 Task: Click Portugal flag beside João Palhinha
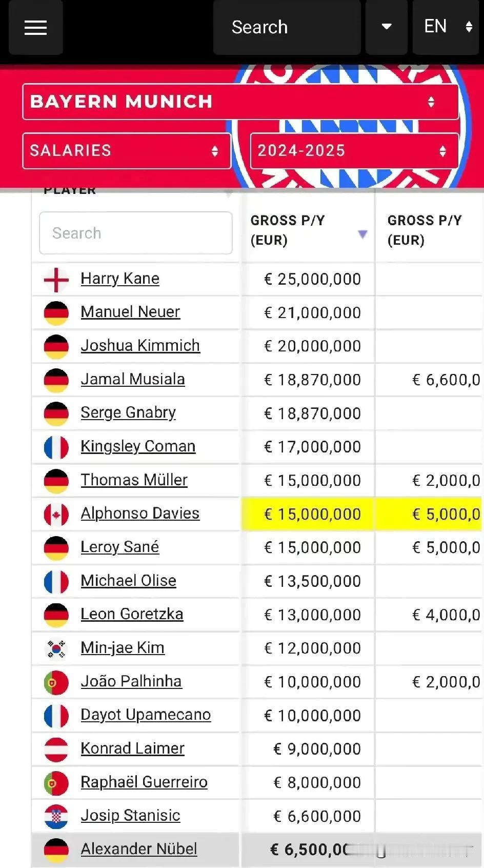coord(56,682)
